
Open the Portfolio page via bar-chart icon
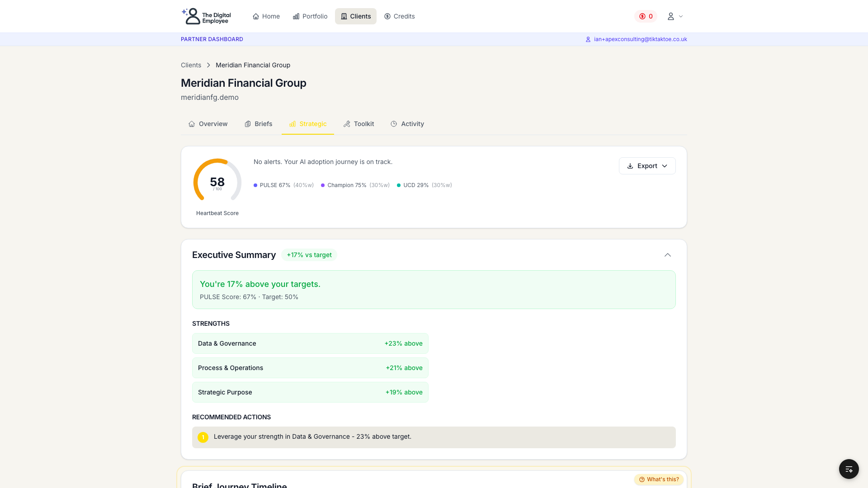coord(296,16)
